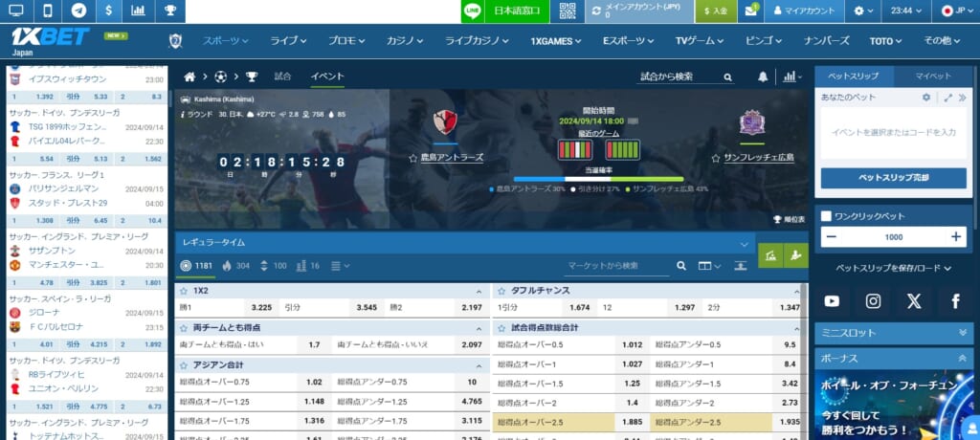The image size is (980, 440).
Task: Open bet slip settings gear icon
Action: tap(926, 98)
